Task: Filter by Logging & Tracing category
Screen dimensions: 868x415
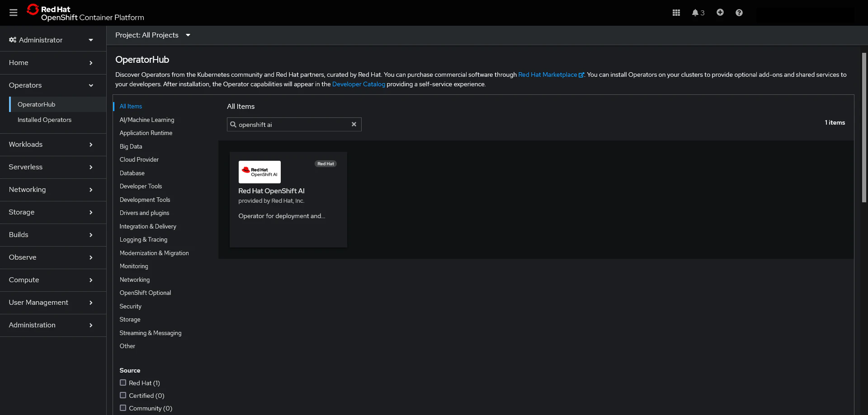Action: pyautogui.click(x=143, y=240)
